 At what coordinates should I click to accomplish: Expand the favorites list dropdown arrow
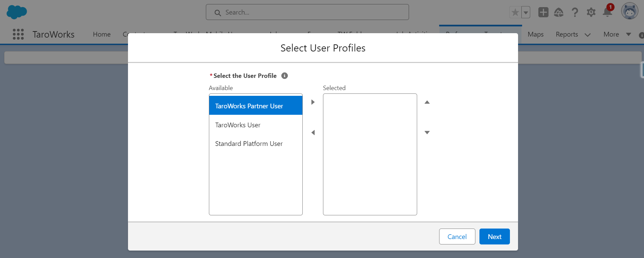pos(526,13)
